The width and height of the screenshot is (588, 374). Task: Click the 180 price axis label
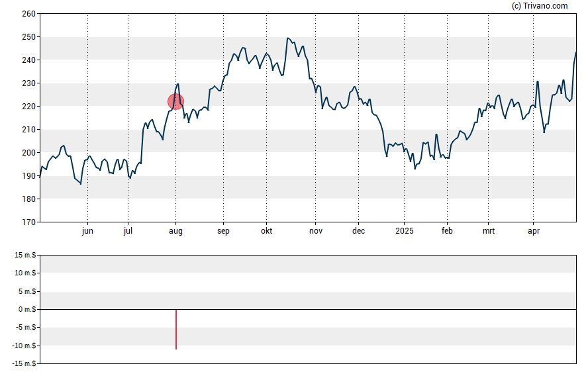point(29,199)
